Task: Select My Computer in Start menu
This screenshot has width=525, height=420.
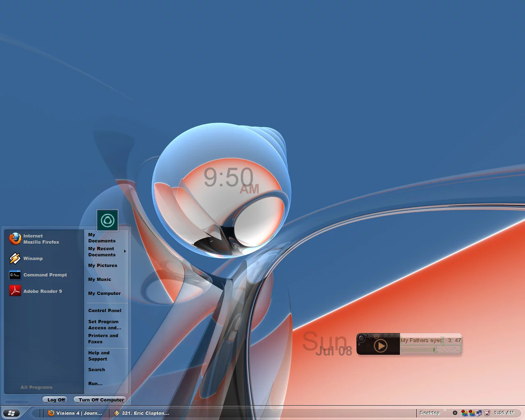Action: (x=104, y=293)
